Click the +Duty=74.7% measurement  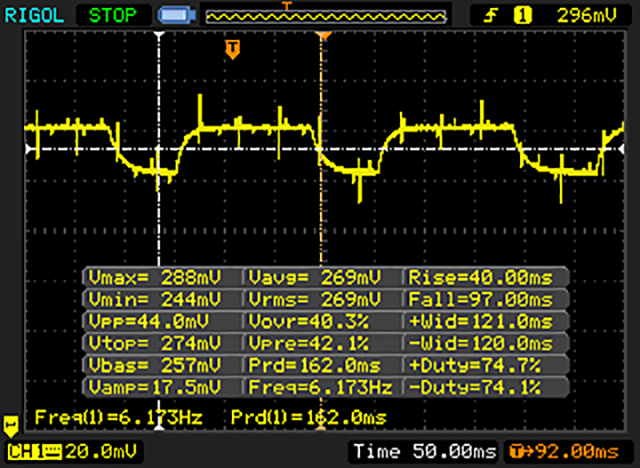coord(475,365)
